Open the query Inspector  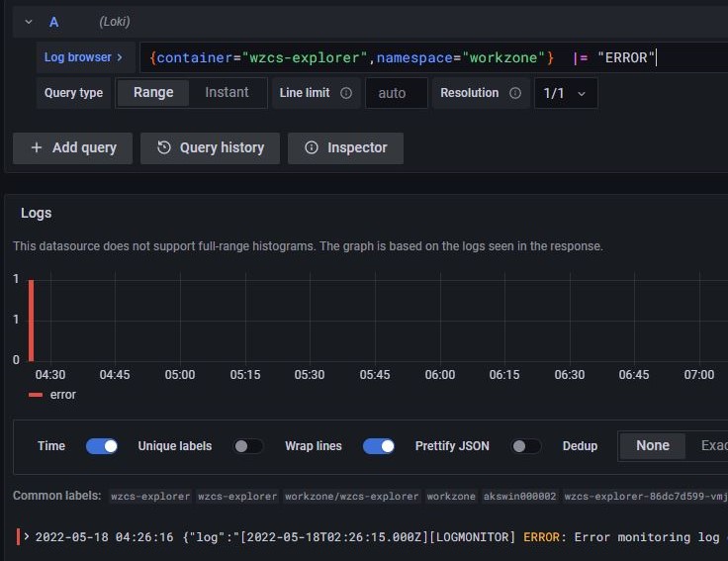pyautogui.click(x=345, y=148)
